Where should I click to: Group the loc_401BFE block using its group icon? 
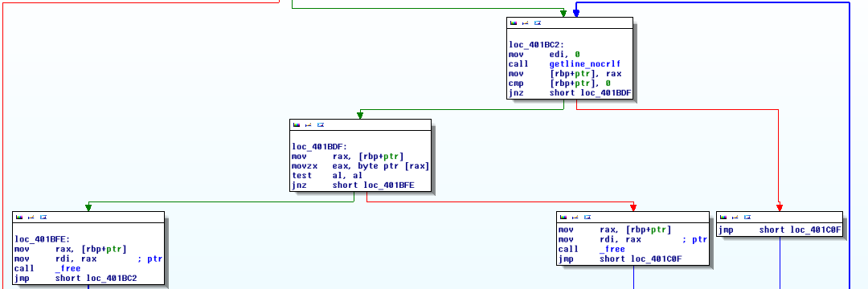(x=43, y=218)
